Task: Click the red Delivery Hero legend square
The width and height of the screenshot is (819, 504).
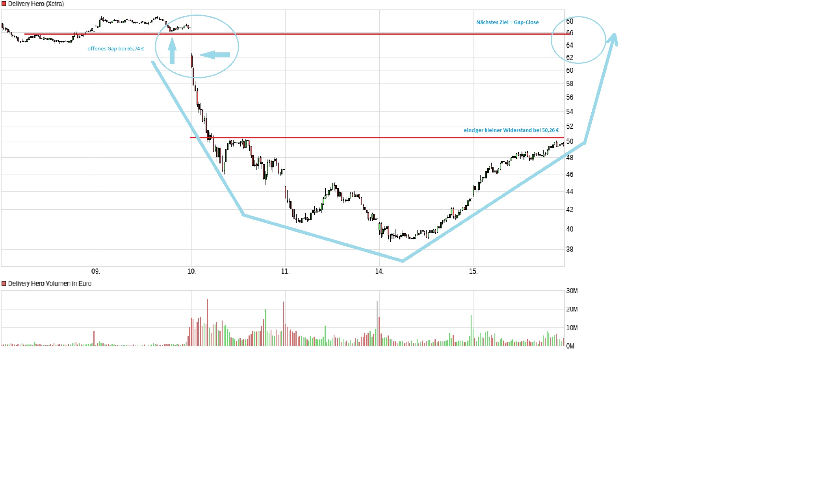Action: (4, 4)
